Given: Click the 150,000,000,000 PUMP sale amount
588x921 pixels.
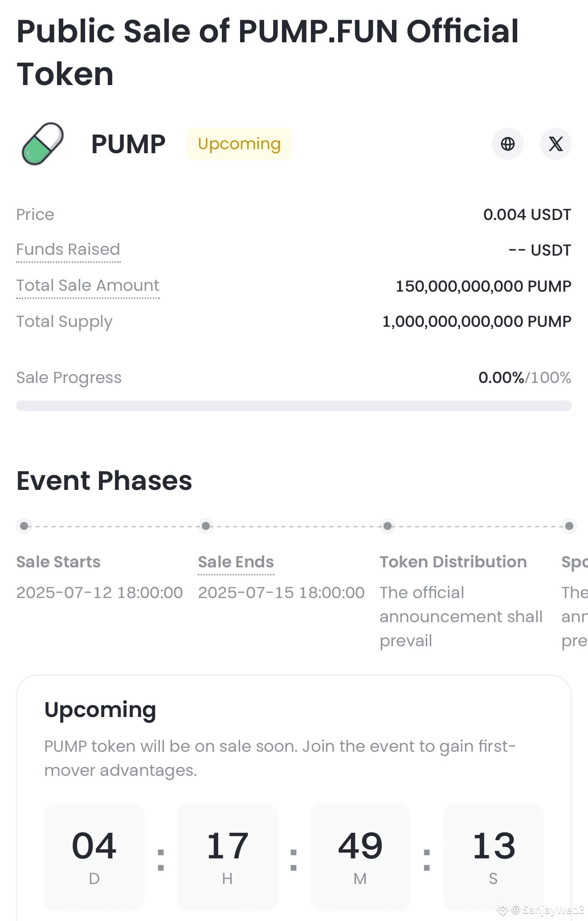Looking at the screenshot, I should click(483, 286).
